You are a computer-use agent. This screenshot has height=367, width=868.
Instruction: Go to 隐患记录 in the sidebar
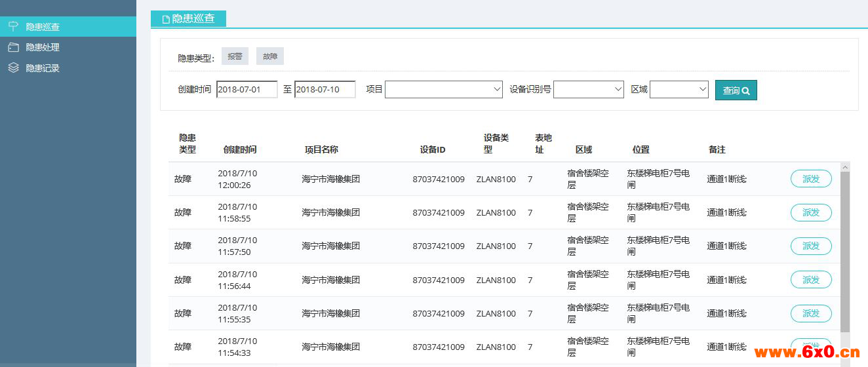pyautogui.click(x=43, y=68)
